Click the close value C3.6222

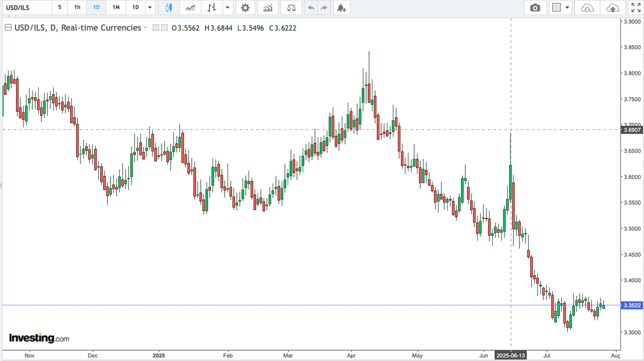click(x=282, y=27)
